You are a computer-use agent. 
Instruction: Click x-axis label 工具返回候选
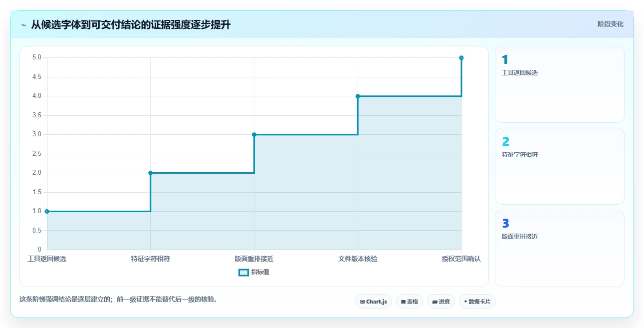pos(47,259)
